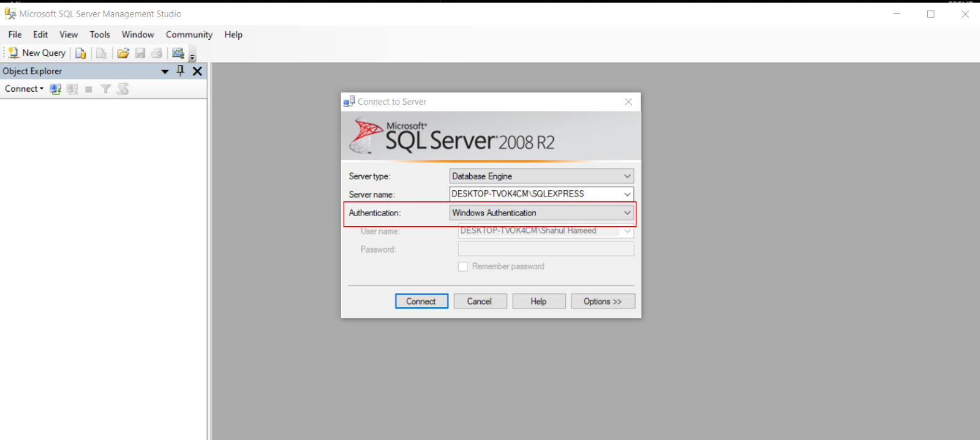This screenshot has height=440, width=980.
Task: Click the Password input field
Action: tap(546, 249)
